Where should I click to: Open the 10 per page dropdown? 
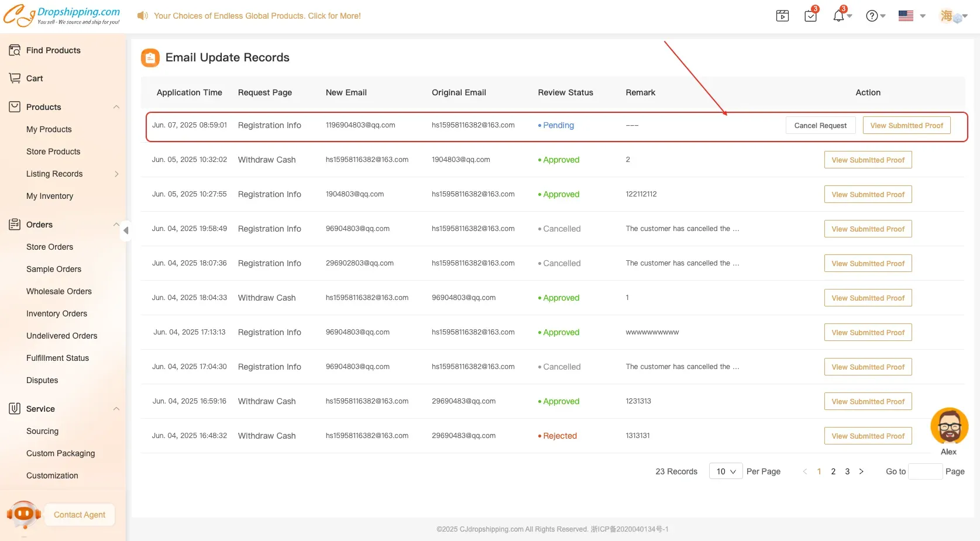(725, 471)
